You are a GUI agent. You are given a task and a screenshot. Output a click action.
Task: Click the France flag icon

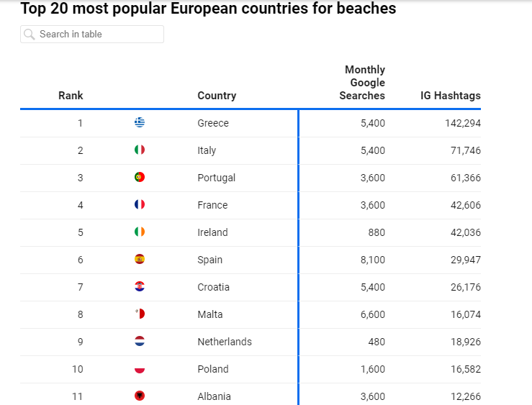(x=140, y=205)
